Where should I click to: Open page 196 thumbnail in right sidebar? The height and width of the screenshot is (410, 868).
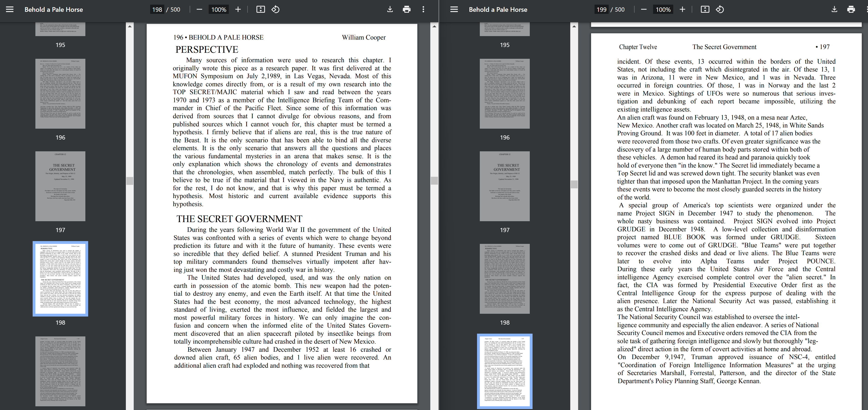[504, 94]
